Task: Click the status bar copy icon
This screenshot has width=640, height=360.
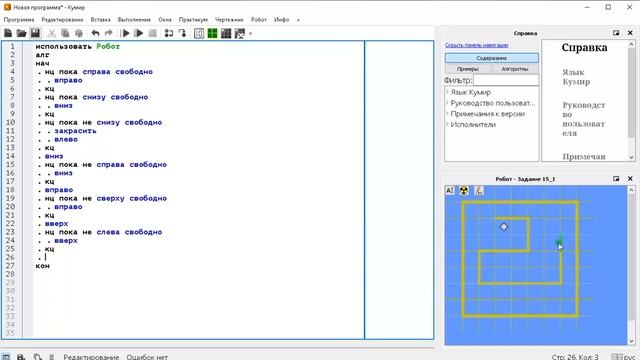Action: (38, 357)
